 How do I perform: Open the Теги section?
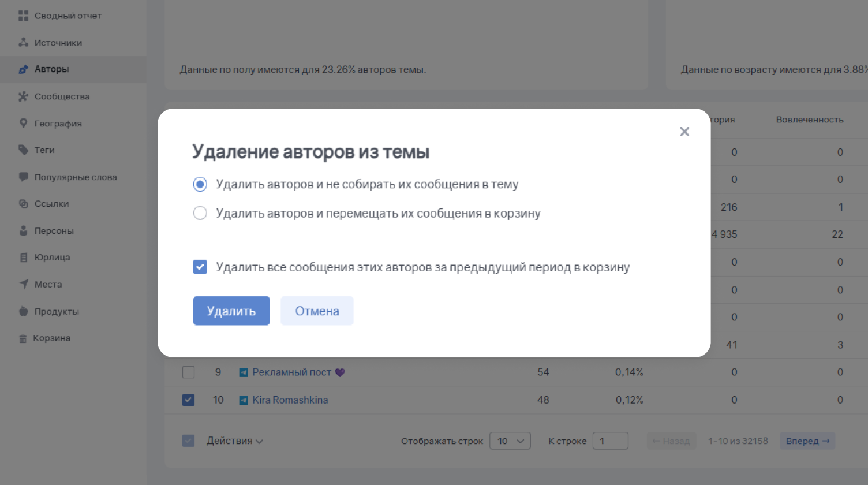pos(44,150)
